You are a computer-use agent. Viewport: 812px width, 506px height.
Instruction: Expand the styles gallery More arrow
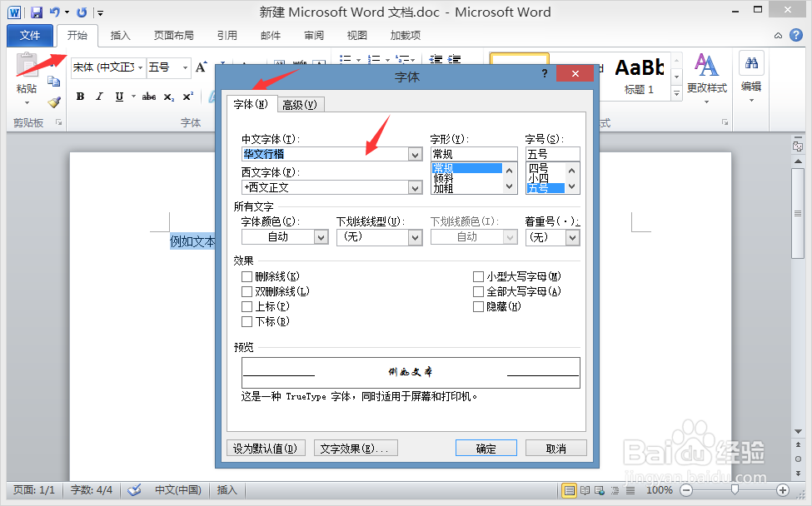point(676,94)
